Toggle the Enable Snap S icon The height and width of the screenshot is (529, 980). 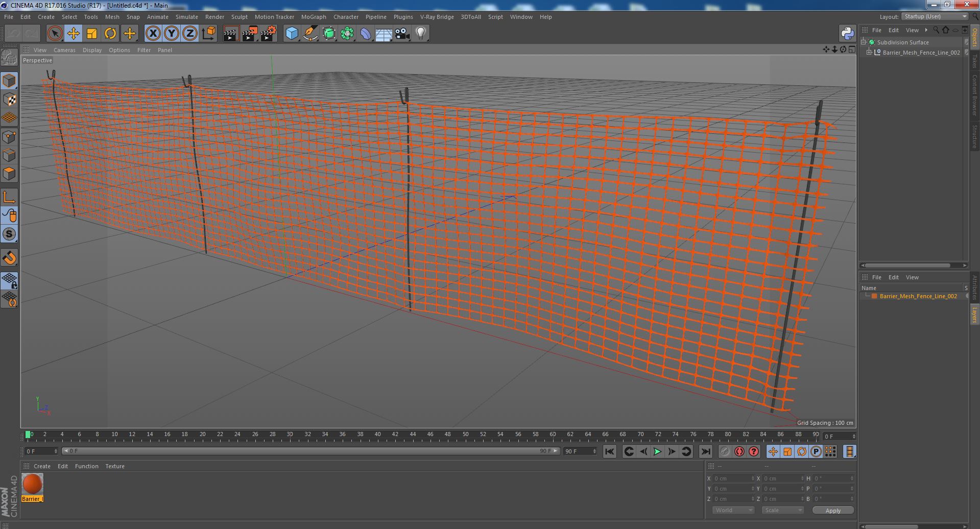pos(9,234)
